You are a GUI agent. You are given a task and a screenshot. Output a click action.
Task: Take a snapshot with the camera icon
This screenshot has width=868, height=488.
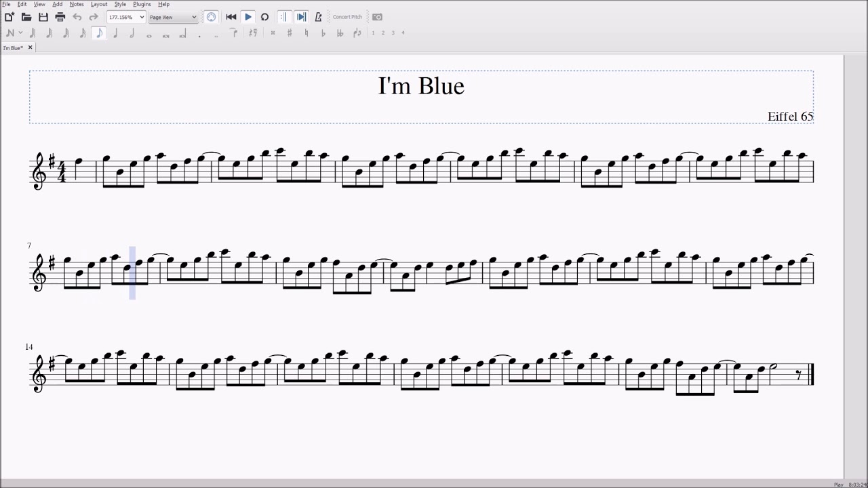tap(377, 17)
